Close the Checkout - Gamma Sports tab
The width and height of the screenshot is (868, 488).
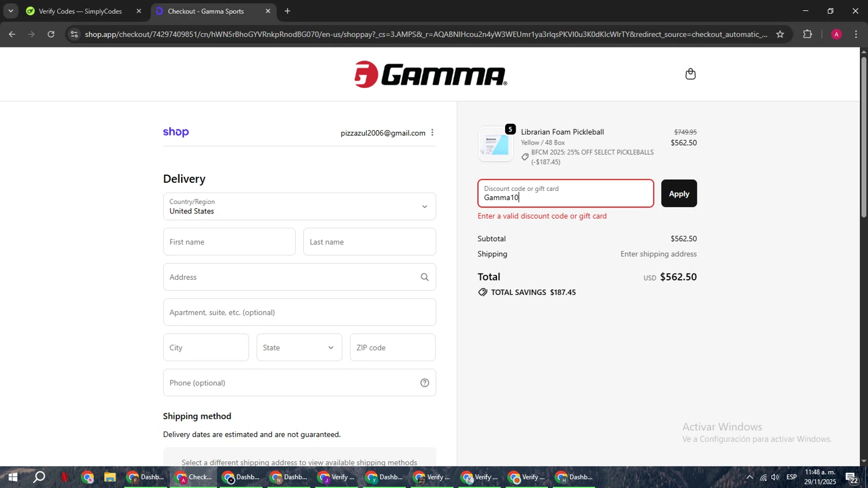click(268, 11)
